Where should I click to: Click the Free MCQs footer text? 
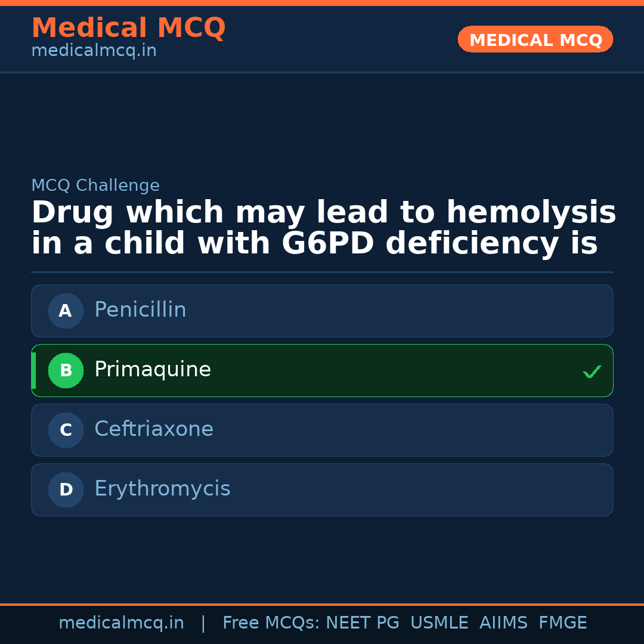[x=271, y=623]
